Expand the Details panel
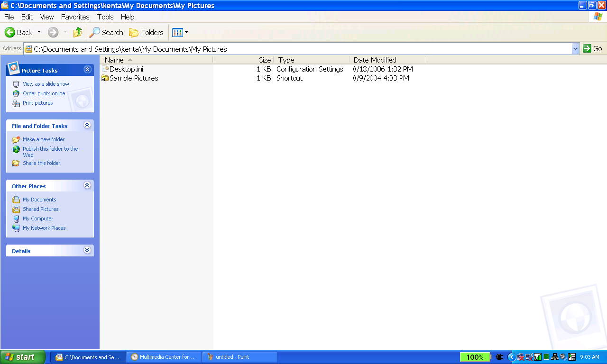Image resolution: width=607 pixels, height=364 pixels. [x=87, y=250]
